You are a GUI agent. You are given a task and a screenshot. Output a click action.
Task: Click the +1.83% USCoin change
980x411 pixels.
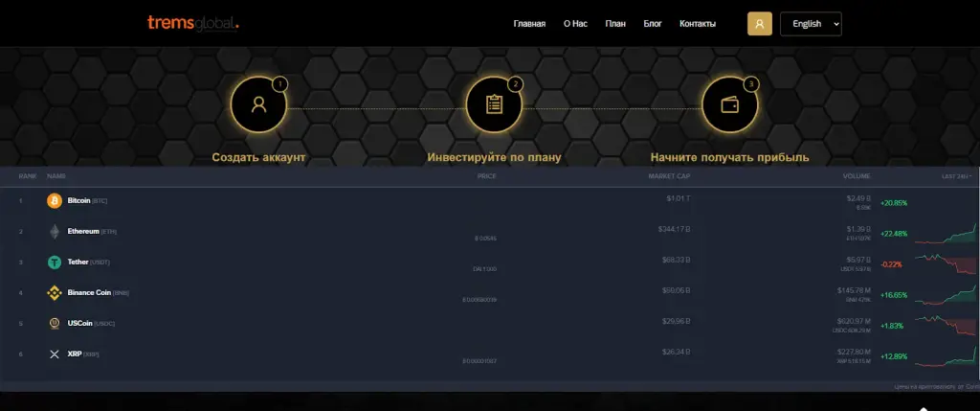point(892,326)
